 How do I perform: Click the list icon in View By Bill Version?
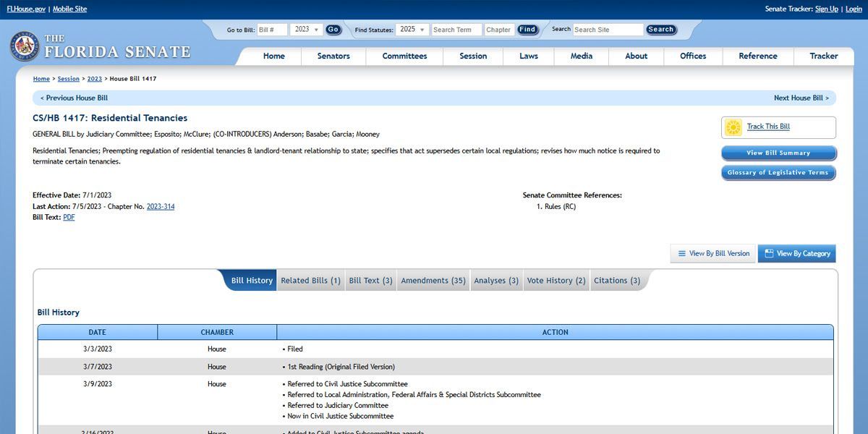click(x=681, y=254)
